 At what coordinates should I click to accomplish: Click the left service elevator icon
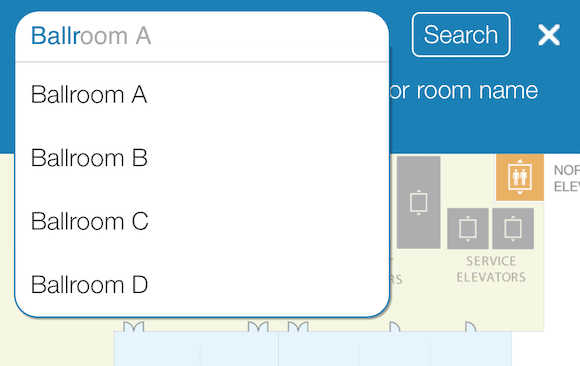tap(468, 228)
